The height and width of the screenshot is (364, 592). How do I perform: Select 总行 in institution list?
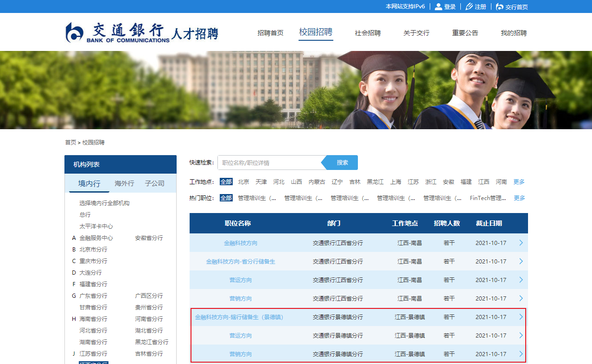pos(85,215)
